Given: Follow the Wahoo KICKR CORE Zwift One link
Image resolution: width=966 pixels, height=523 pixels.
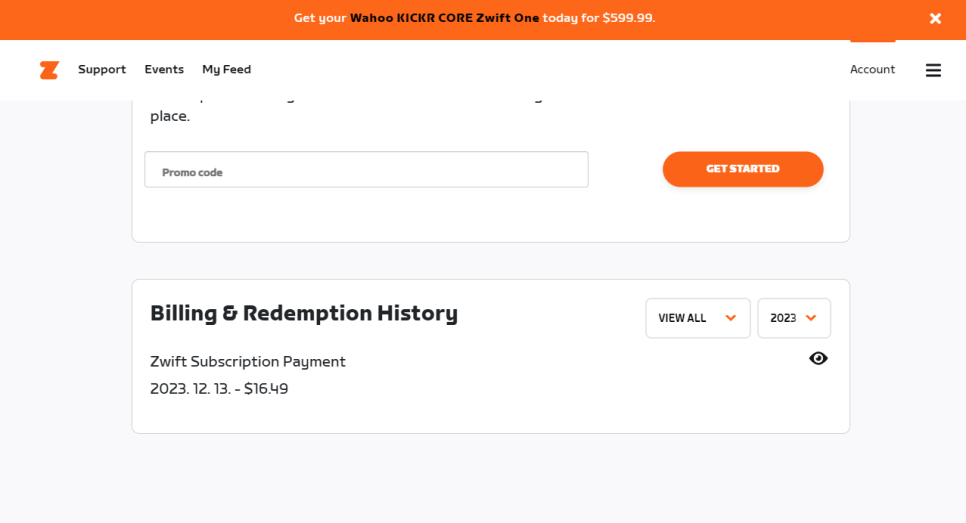Looking at the screenshot, I should point(444,18).
